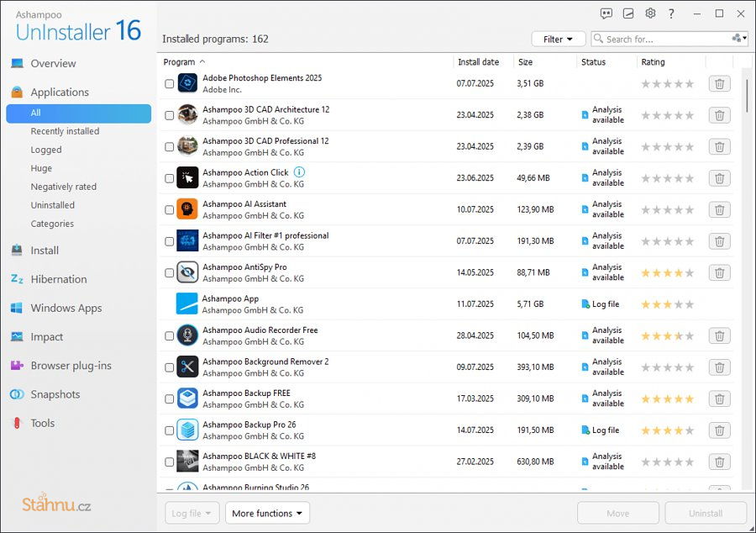Image resolution: width=756 pixels, height=533 pixels.
Task: Click Log file status icon for Ashampoo App
Action: [585, 303]
